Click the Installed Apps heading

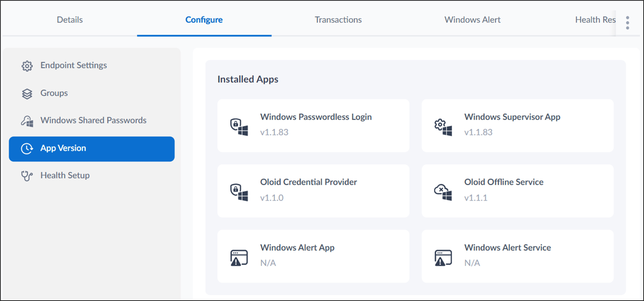pos(248,79)
